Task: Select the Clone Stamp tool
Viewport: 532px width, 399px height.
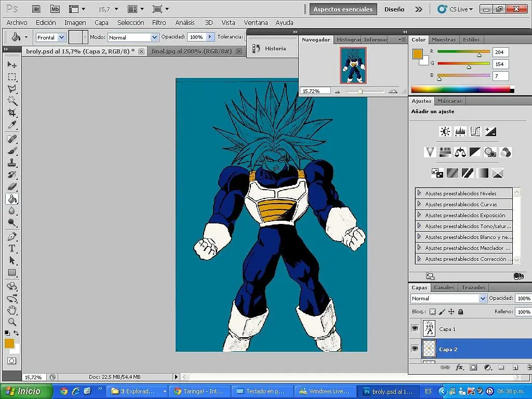Action: 12,163
